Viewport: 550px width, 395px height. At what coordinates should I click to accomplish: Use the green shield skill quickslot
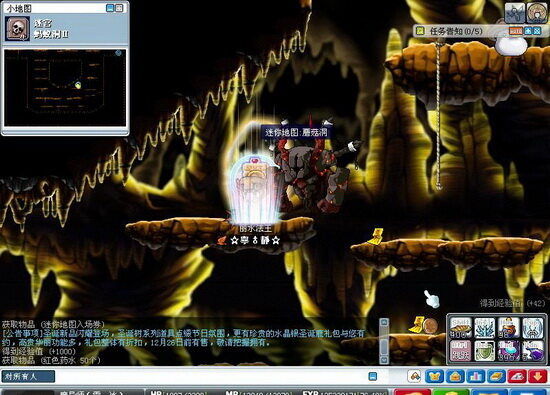(x=484, y=350)
